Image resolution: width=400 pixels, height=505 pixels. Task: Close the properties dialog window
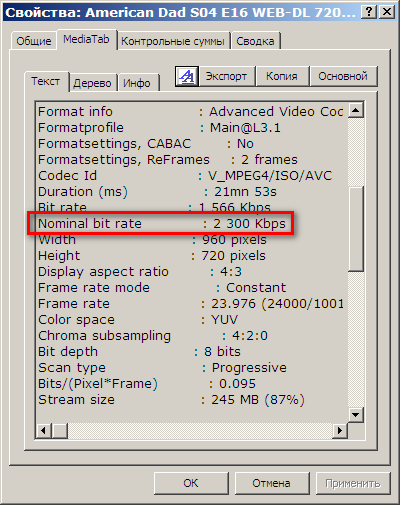[x=387, y=12]
